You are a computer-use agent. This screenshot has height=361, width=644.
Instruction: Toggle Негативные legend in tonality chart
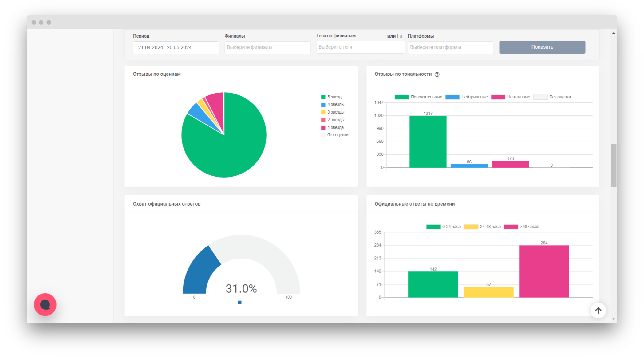pyautogui.click(x=511, y=97)
